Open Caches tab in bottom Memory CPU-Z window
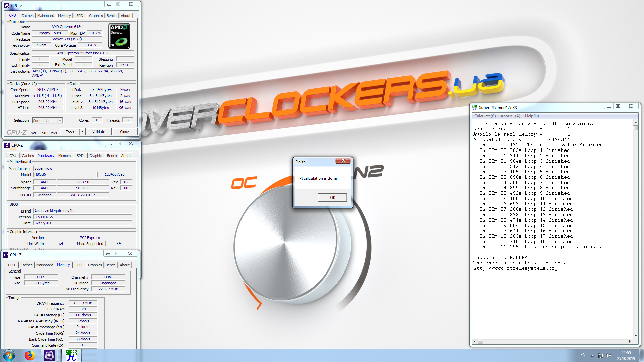The height and width of the screenshot is (362, 644). click(26, 265)
